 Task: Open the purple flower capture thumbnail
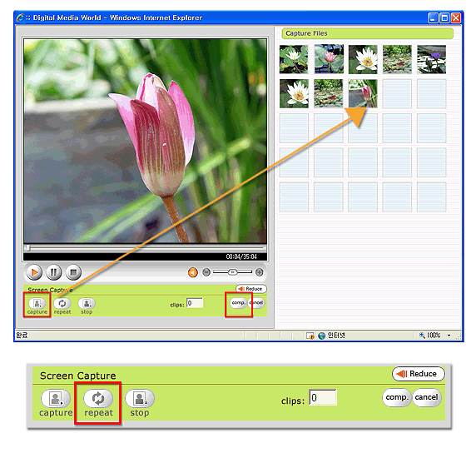(x=431, y=59)
